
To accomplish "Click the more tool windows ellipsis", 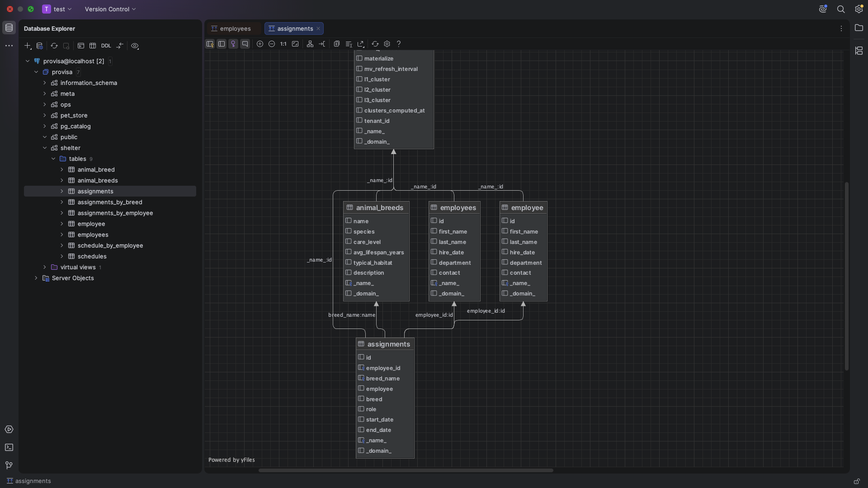I will point(9,46).
